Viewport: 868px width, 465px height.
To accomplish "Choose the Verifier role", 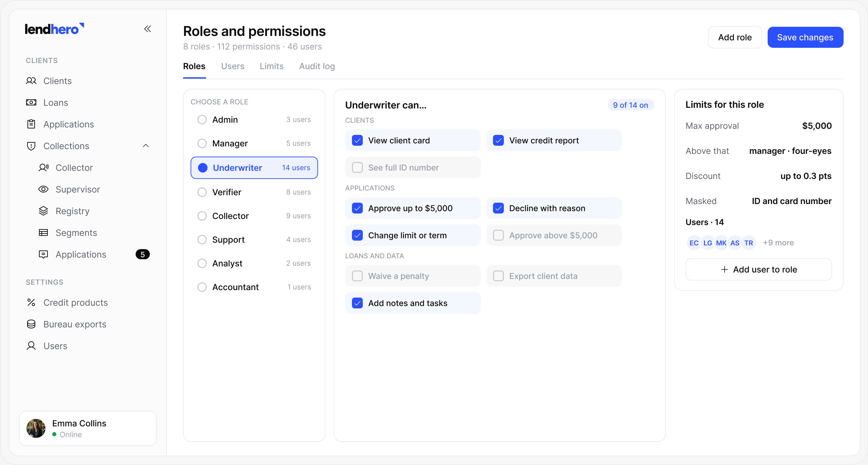I will click(254, 192).
